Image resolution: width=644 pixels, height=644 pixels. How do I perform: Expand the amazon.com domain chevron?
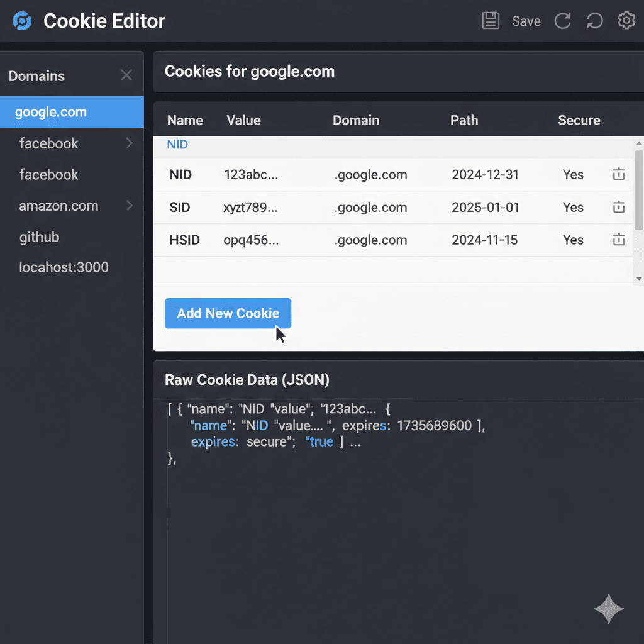pyautogui.click(x=130, y=206)
